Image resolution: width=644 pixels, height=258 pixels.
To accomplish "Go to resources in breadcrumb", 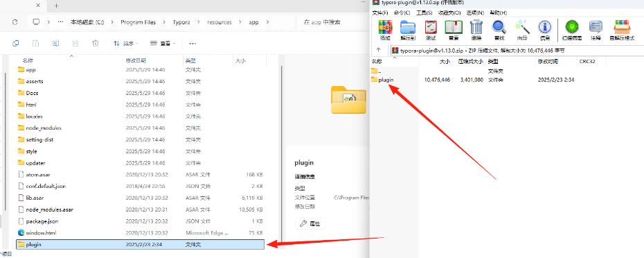I will pos(220,22).
